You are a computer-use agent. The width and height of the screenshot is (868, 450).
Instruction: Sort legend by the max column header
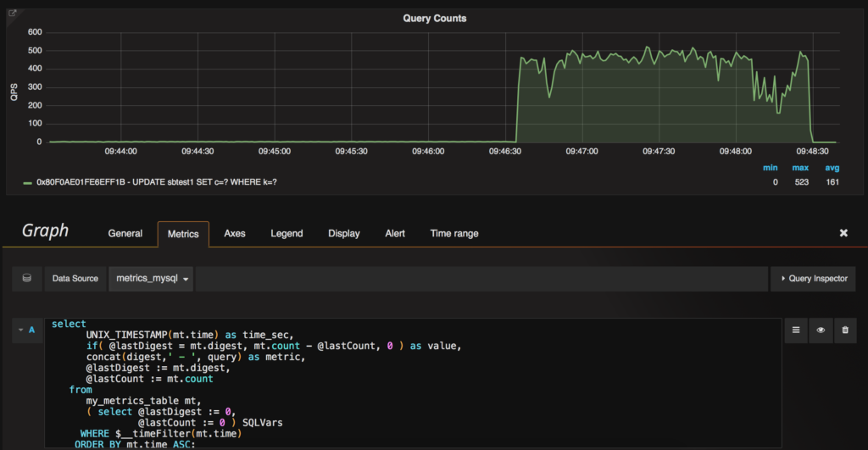click(x=801, y=169)
